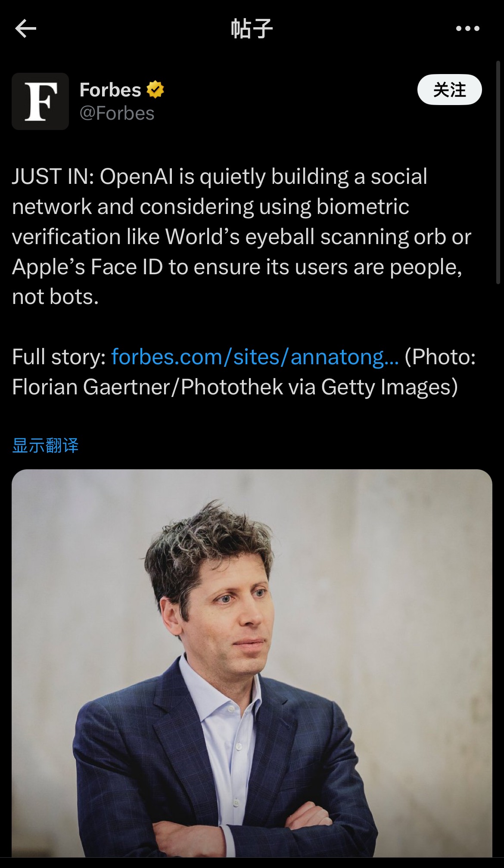Tap the 'network and considering using biometric' line
The width and height of the screenshot is (504, 868).
[x=210, y=206]
